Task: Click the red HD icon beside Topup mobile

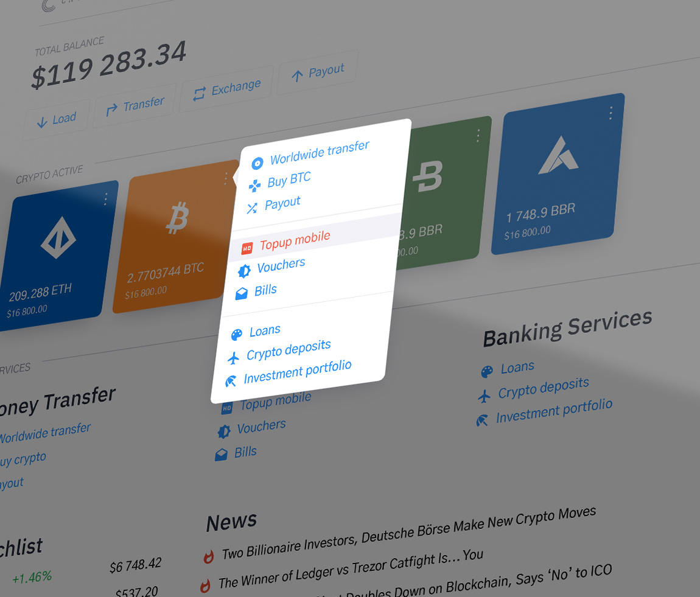Action: pos(247,248)
